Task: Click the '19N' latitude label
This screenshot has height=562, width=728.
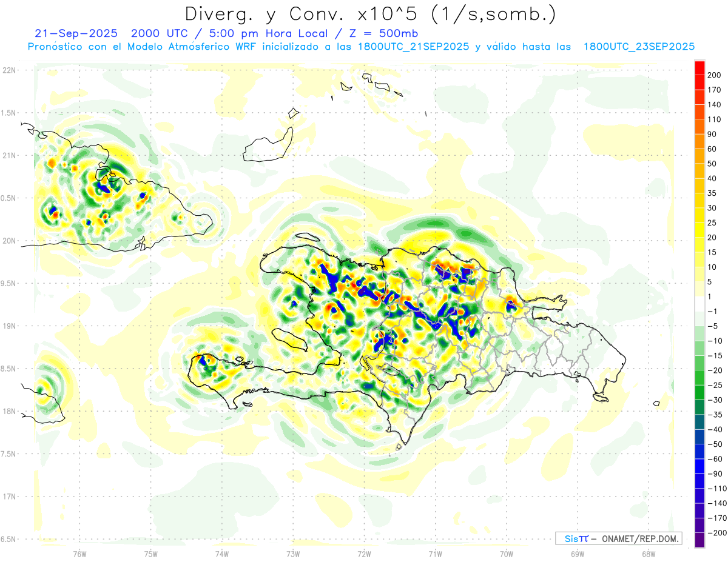Action: click(9, 326)
